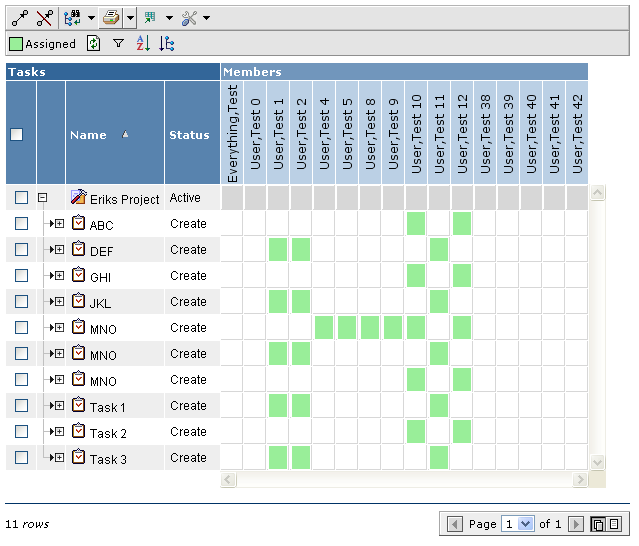The height and width of the screenshot is (546, 639).
Task: Click the tools wrench icon in toolbar
Action: pos(189,18)
